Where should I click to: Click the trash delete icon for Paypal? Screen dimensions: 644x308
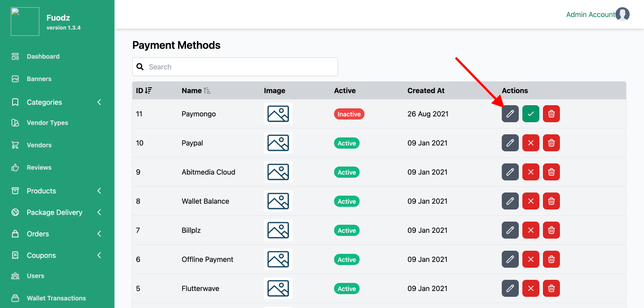click(551, 143)
